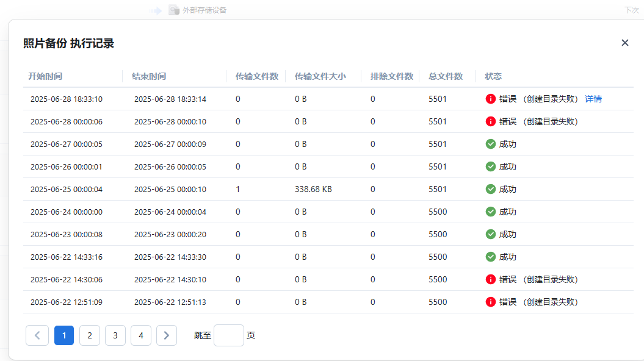
Task: Switch to page 2
Action: click(90, 335)
